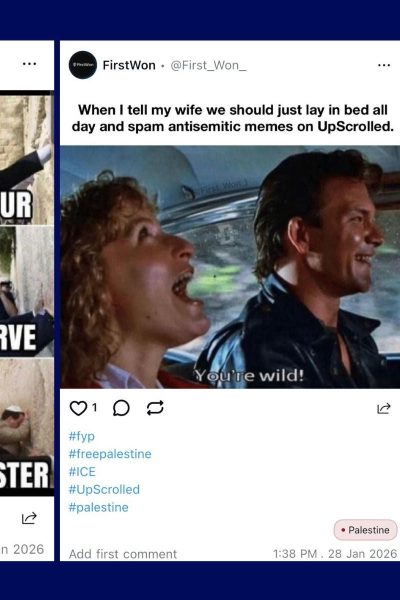Open the #UpScrolled hashtag

pos(104,489)
